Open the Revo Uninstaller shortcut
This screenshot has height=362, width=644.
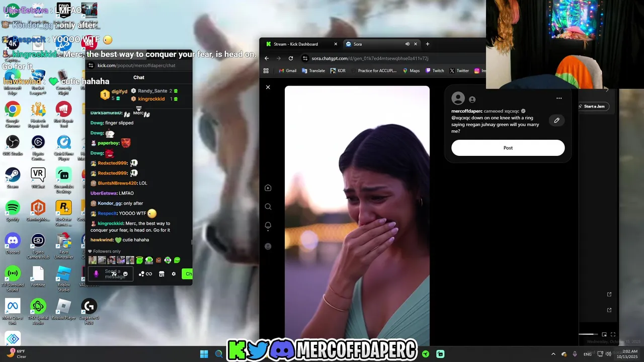click(64, 246)
